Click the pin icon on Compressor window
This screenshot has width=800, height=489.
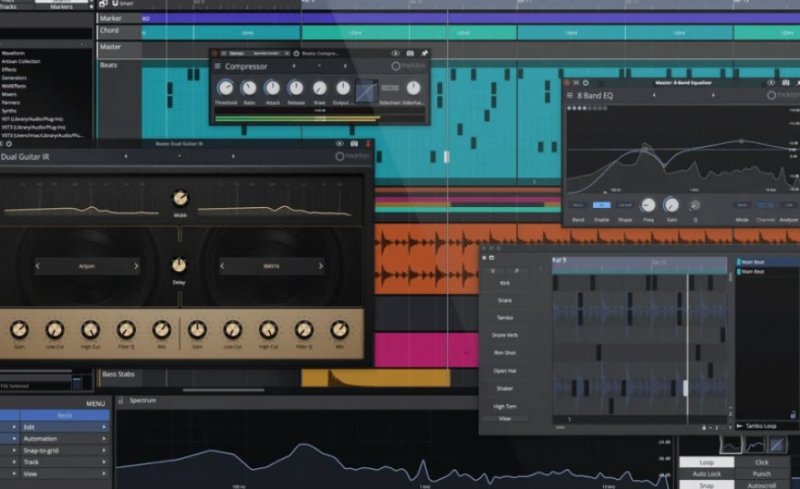tap(423, 53)
